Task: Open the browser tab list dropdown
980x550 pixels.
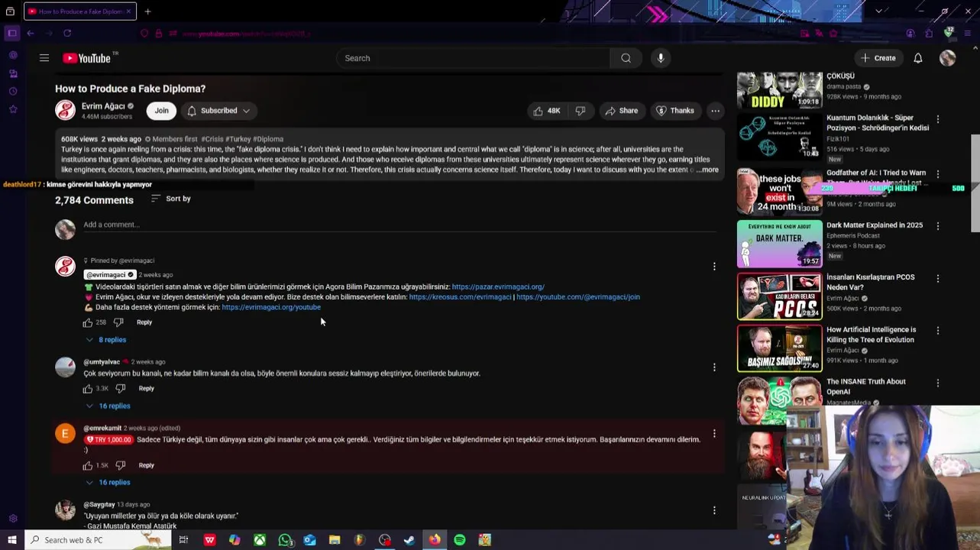Action: (x=878, y=11)
